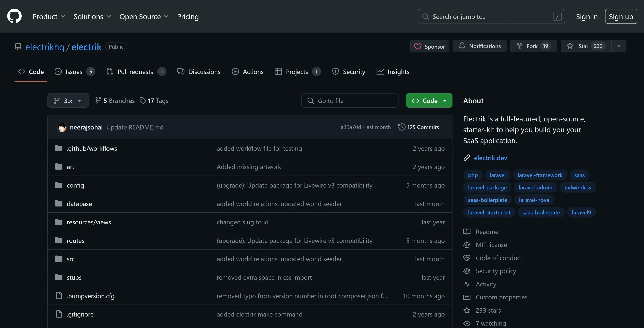644x328 pixels.
Task: Click the bell icon in Notifications button
Action: [462, 46]
